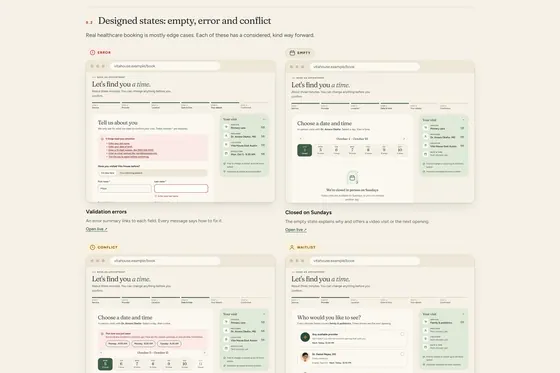560x373 pixels.
Task: Collapse 'Your visit' panel in Conflict preview
Action: [264, 314]
